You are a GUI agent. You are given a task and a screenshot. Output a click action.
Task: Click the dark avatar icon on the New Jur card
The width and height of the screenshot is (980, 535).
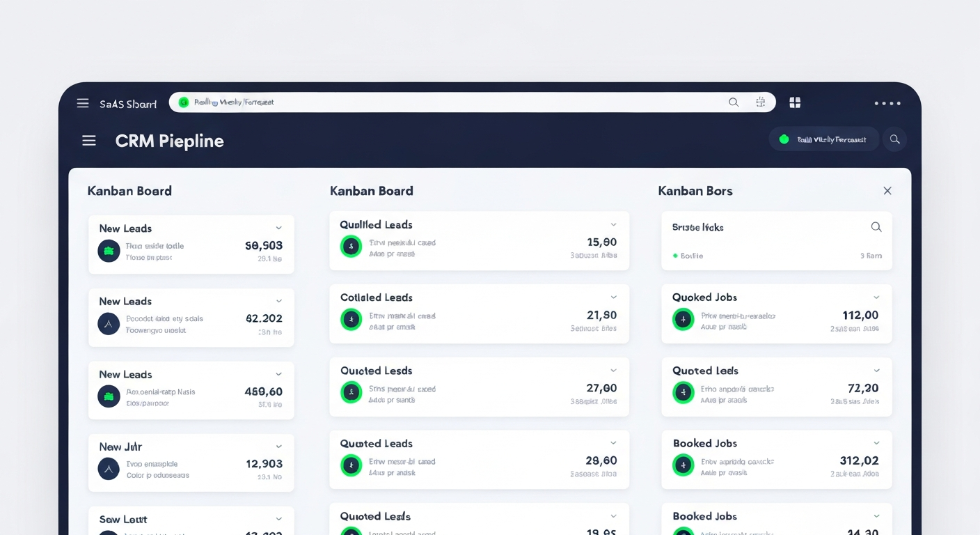[109, 469]
